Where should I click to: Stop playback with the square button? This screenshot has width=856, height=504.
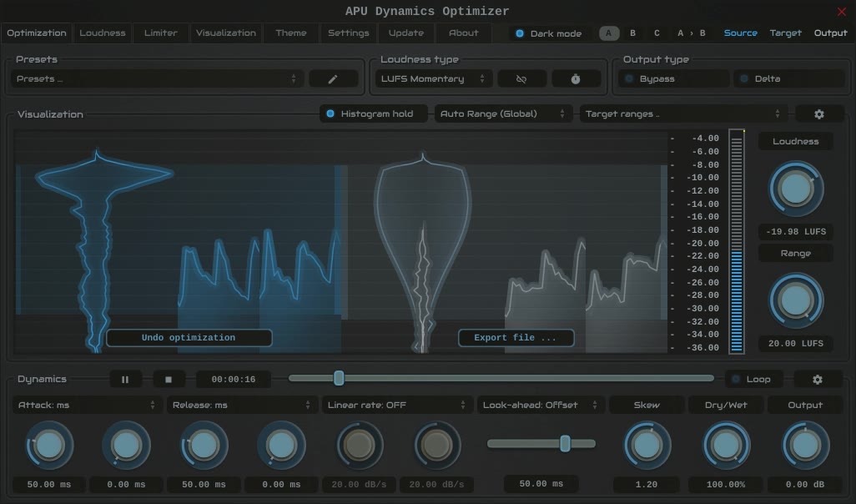[169, 380]
